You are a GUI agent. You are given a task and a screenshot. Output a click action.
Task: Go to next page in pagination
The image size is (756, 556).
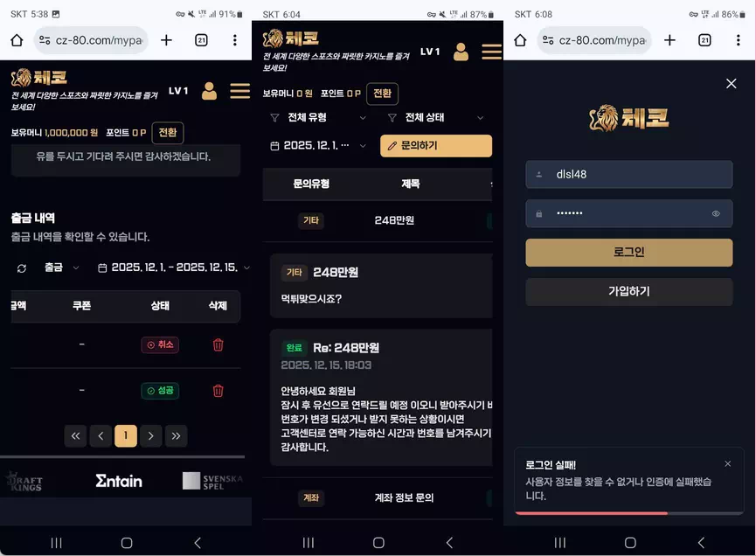point(151,436)
